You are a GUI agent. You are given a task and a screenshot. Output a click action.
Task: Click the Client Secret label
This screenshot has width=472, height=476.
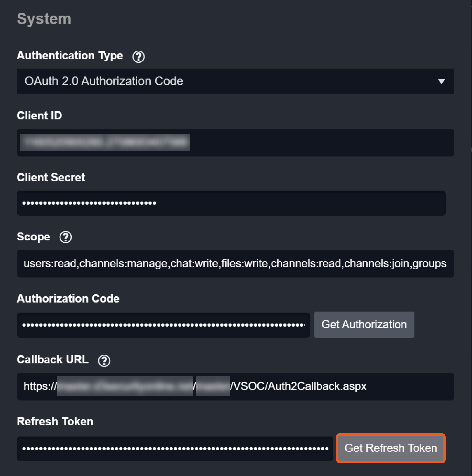(x=51, y=178)
